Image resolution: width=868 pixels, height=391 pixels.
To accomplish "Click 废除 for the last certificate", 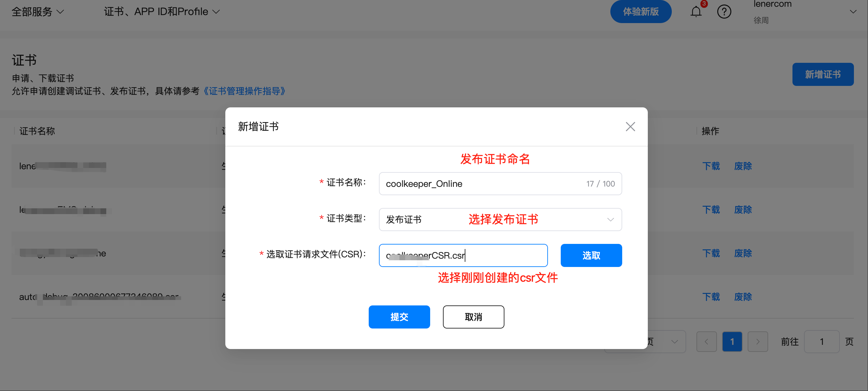I will [743, 297].
